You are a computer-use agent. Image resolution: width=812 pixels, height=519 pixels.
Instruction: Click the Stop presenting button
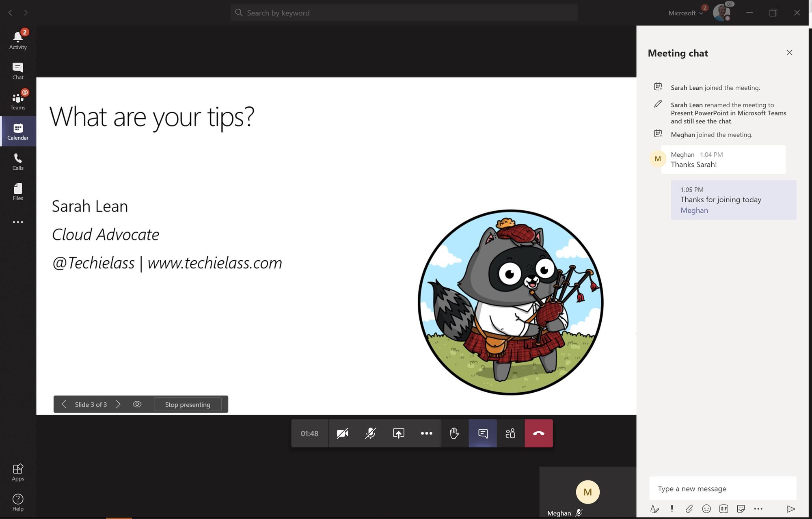click(x=188, y=404)
